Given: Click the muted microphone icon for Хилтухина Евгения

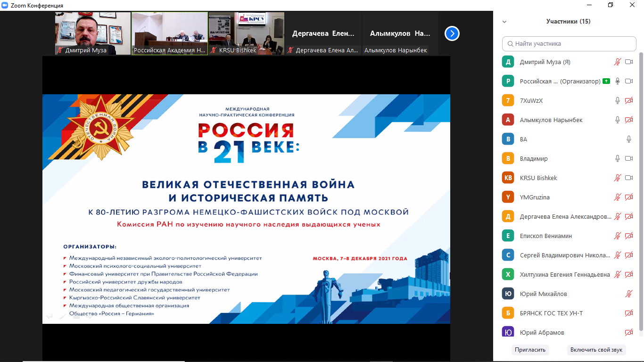Looking at the screenshot, I should (618, 274).
